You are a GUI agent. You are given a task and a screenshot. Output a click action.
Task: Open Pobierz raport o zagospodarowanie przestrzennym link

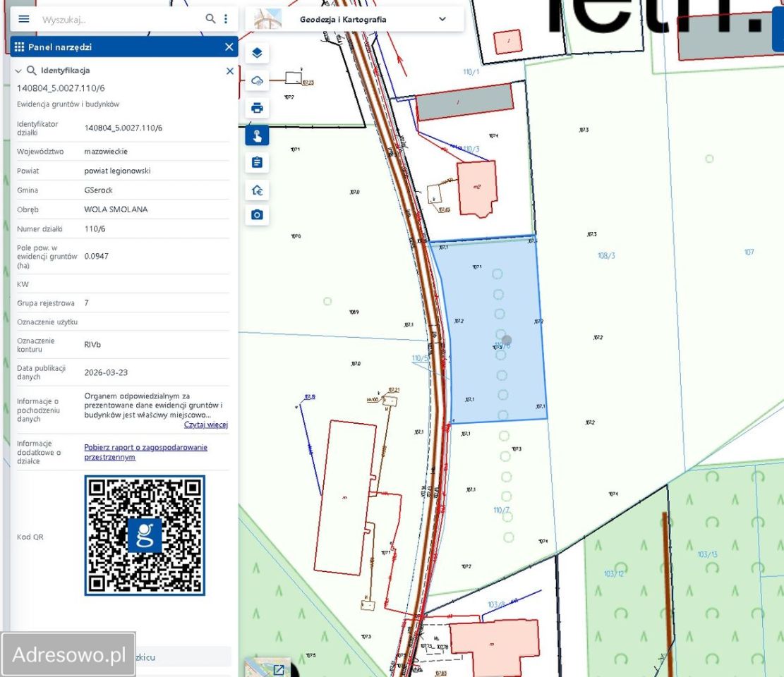pyautogui.click(x=145, y=452)
